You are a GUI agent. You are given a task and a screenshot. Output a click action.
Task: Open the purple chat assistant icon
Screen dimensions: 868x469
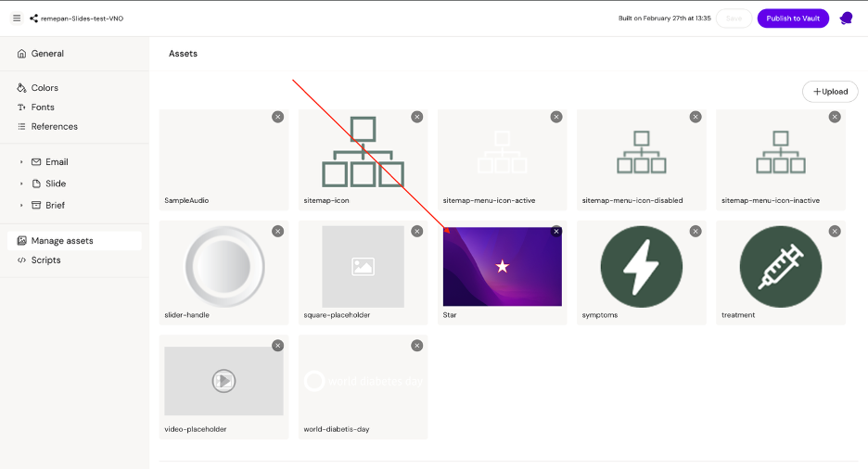pos(846,19)
